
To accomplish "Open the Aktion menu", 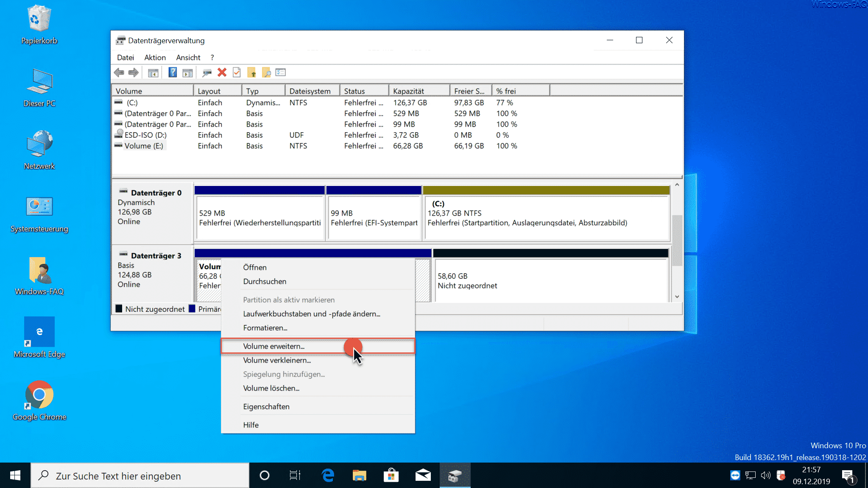I will pyautogui.click(x=155, y=58).
